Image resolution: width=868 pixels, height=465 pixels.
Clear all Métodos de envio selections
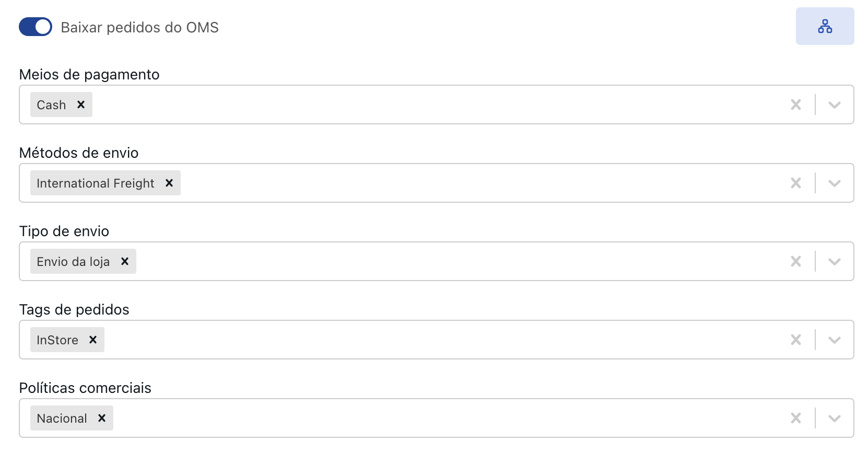[796, 183]
